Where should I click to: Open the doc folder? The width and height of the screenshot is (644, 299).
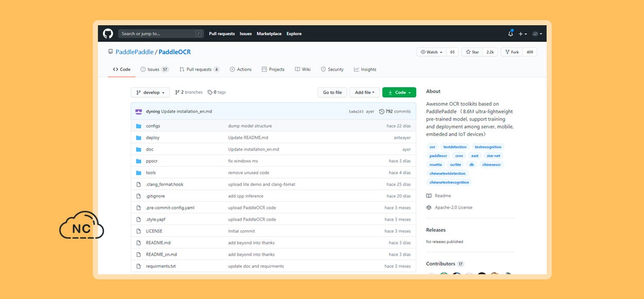point(150,149)
